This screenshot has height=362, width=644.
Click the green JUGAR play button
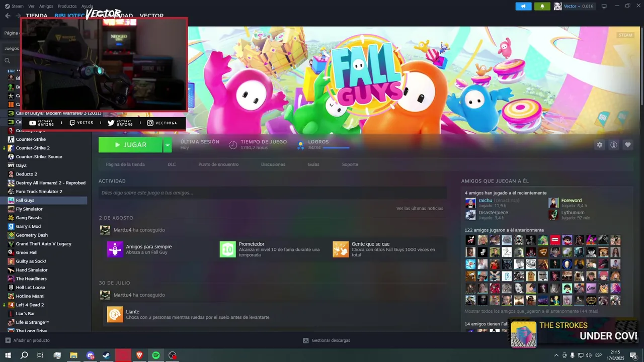(x=131, y=145)
